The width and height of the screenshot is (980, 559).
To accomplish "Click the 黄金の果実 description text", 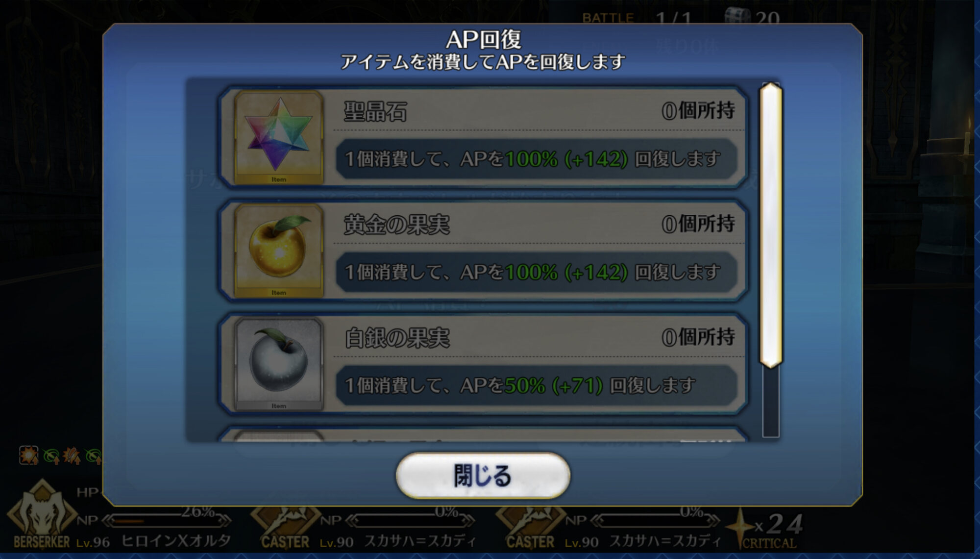I will [x=533, y=272].
